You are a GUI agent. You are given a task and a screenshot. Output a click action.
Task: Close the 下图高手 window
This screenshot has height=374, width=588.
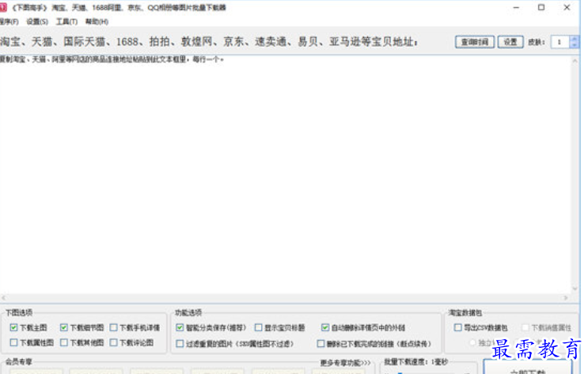click(x=567, y=7)
